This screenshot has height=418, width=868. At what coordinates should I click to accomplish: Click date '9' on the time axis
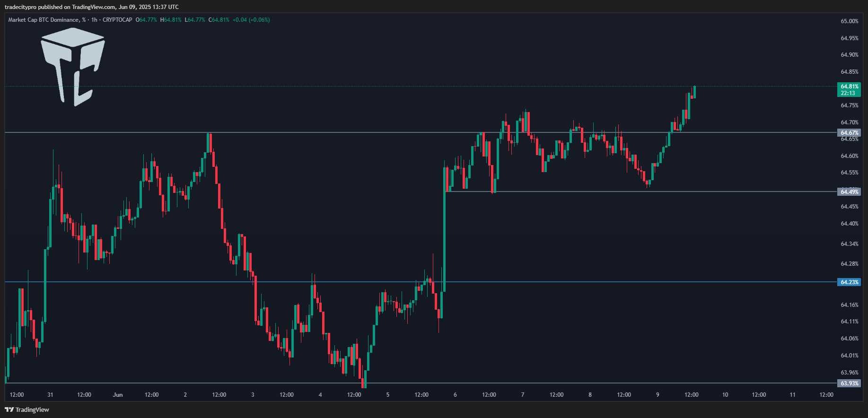coord(658,395)
